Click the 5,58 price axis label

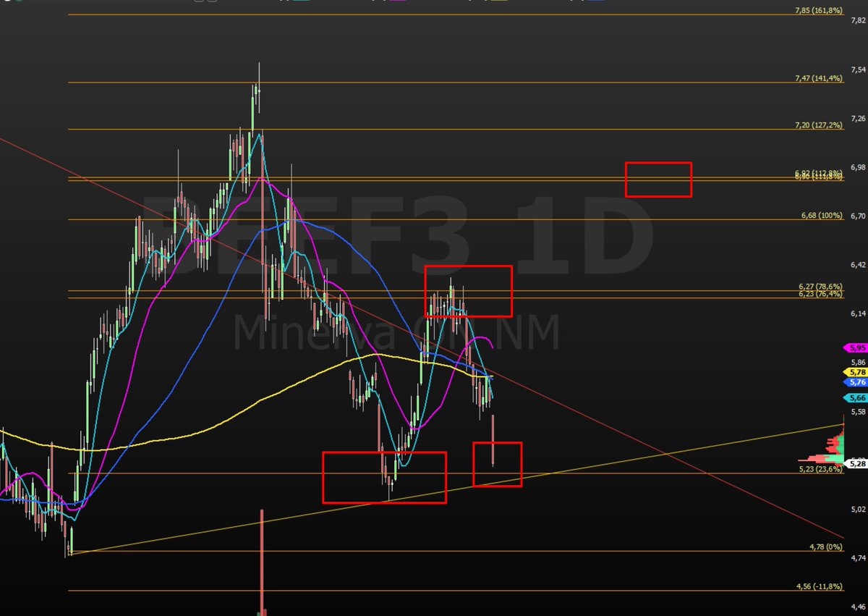[859, 412]
